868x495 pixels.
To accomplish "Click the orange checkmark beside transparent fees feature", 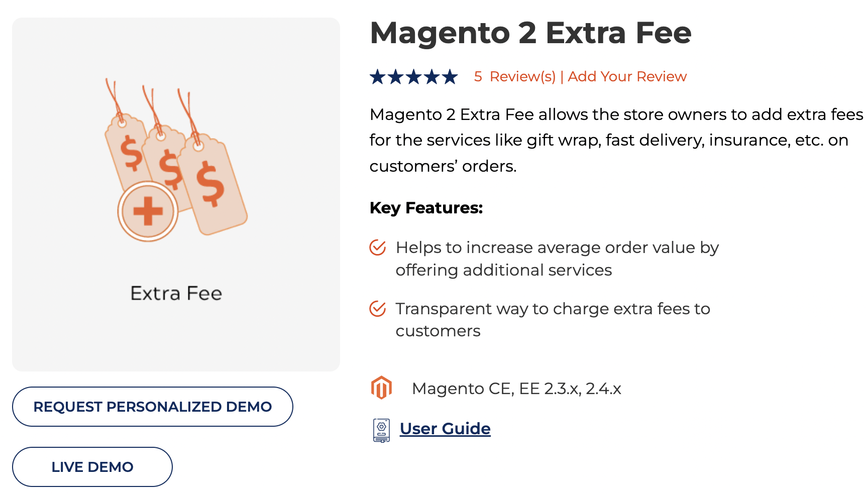I will tap(377, 309).
